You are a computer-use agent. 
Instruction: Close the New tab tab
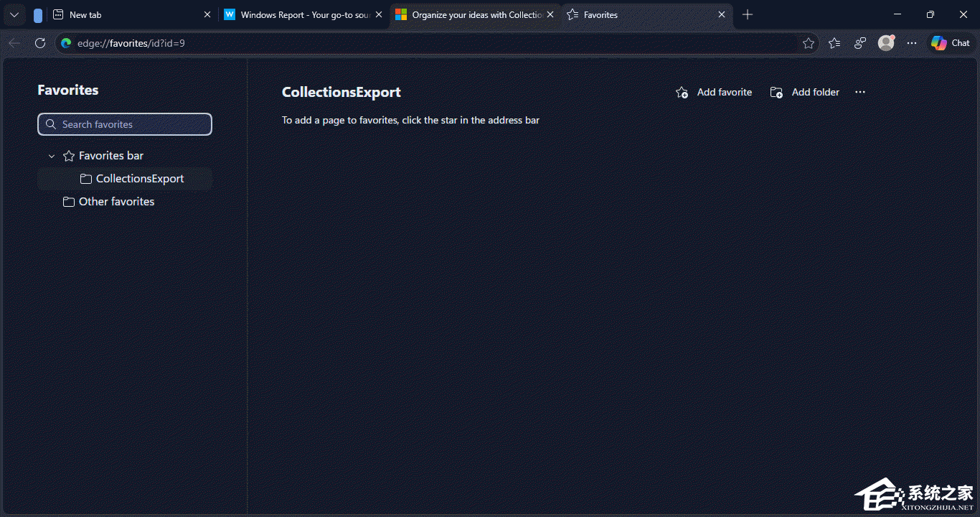(x=207, y=14)
